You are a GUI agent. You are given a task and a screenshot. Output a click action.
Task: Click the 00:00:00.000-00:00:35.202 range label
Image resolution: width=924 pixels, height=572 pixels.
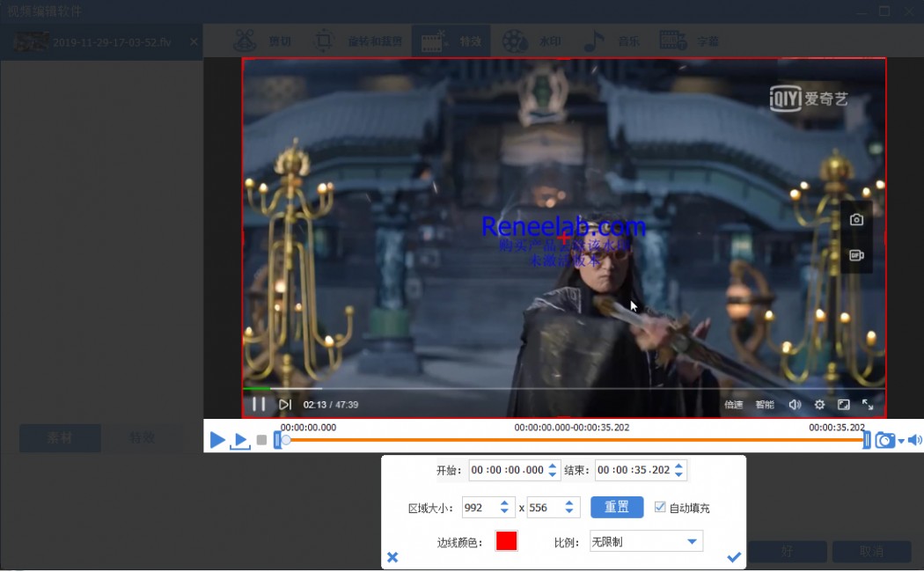click(572, 428)
